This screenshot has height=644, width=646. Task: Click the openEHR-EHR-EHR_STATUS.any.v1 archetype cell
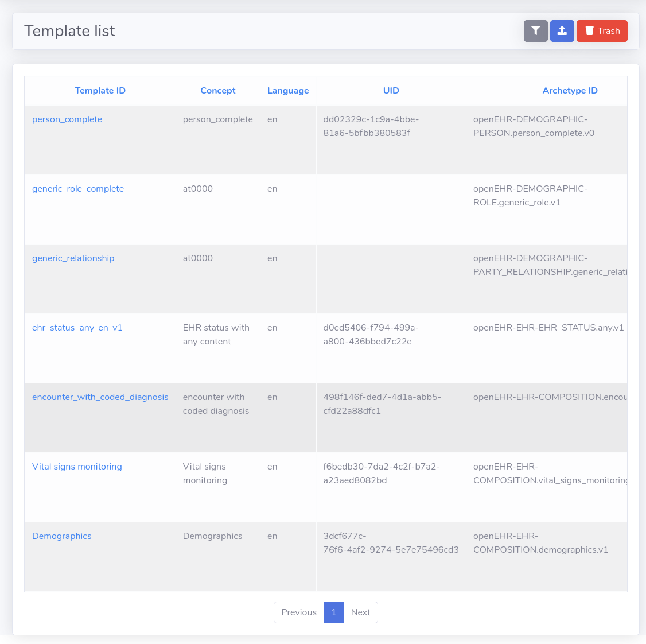(x=548, y=328)
